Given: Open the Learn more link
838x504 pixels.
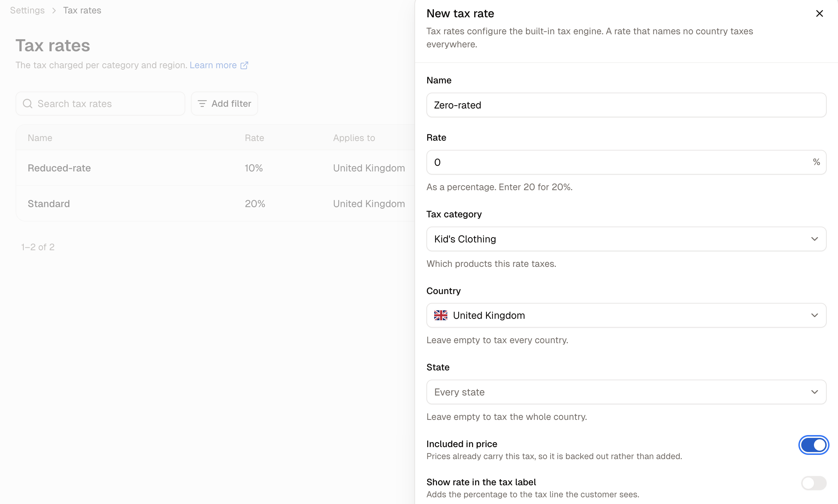Looking at the screenshot, I should click(213, 65).
